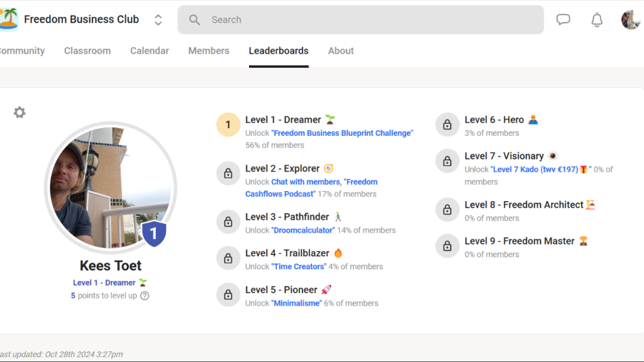The width and height of the screenshot is (644, 362).
Task: Open the user avatar menu in the header
Action: pyautogui.click(x=631, y=19)
